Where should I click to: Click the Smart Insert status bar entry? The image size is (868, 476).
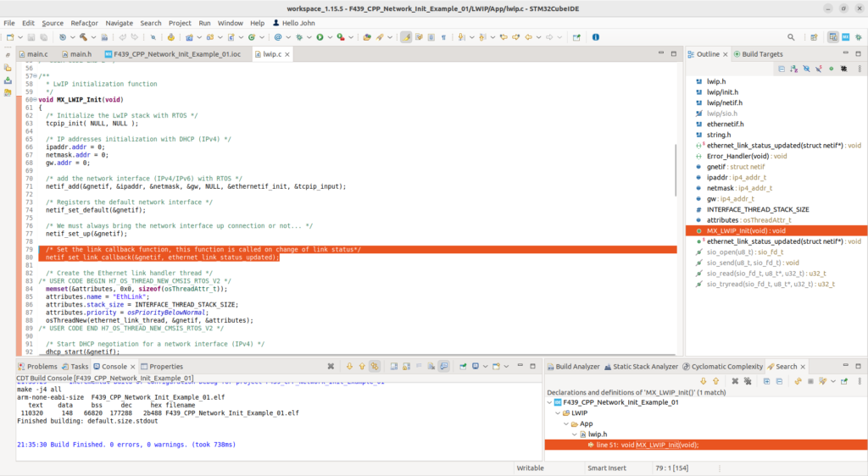[607, 468]
